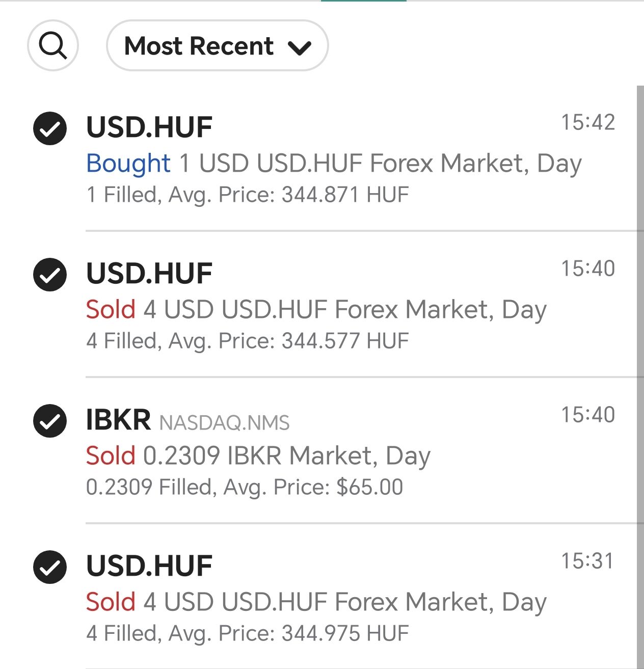
Task: Open USD.HUF order filled at 344.577 HUF
Action: click(326, 304)
